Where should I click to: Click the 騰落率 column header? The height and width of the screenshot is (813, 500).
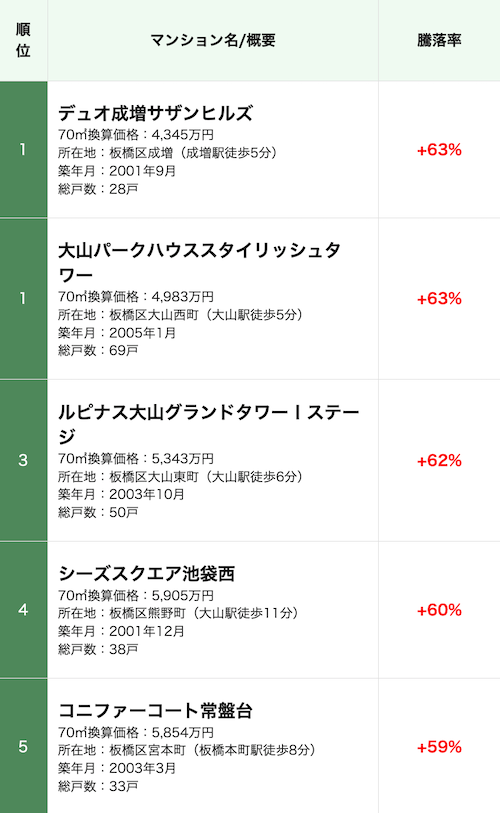point(439,40)
